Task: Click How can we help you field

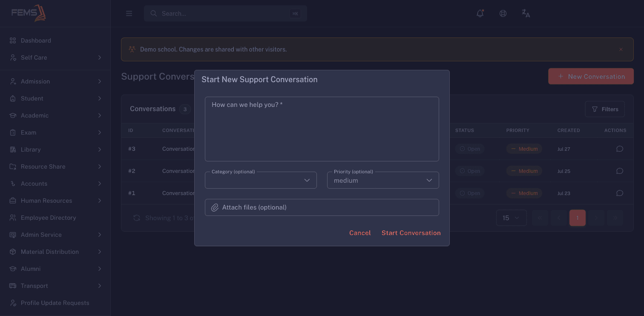Action: pos(322,129)
